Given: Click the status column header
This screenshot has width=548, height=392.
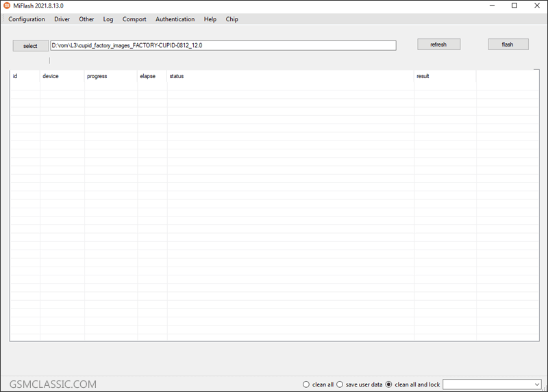Looking at the screenshot, I should coord(290,76).
